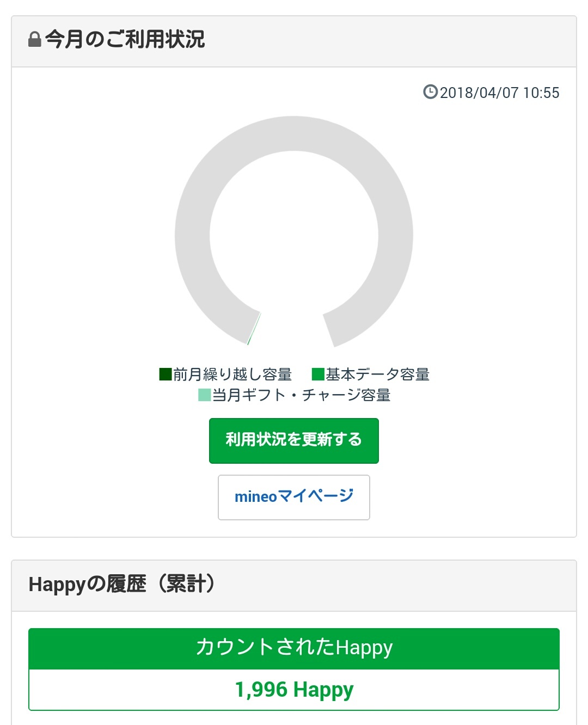The height and width of the screenshot is (725, 588).
Task: Click the lock icon beside the usage heading
Action: [35, 40]
